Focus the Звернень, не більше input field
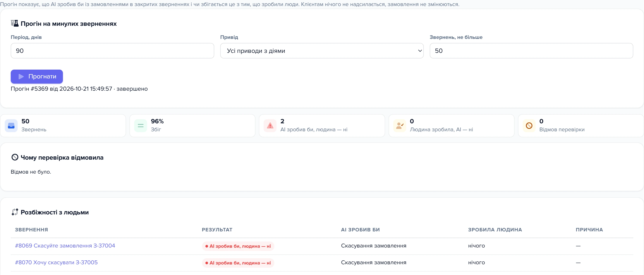This screenshot has height=275, width=644. pyautogui.click(x=531, y=51)
